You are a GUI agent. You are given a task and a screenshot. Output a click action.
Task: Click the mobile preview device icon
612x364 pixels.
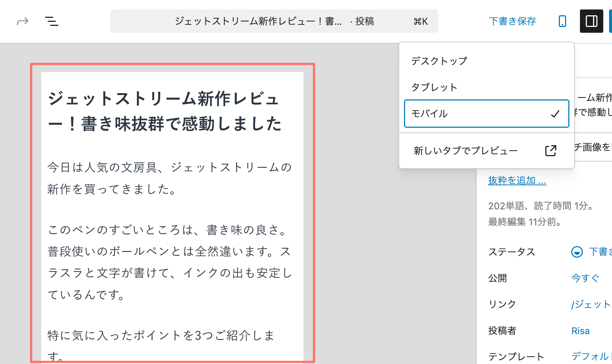pyautogui.click(x=562, y=21)
